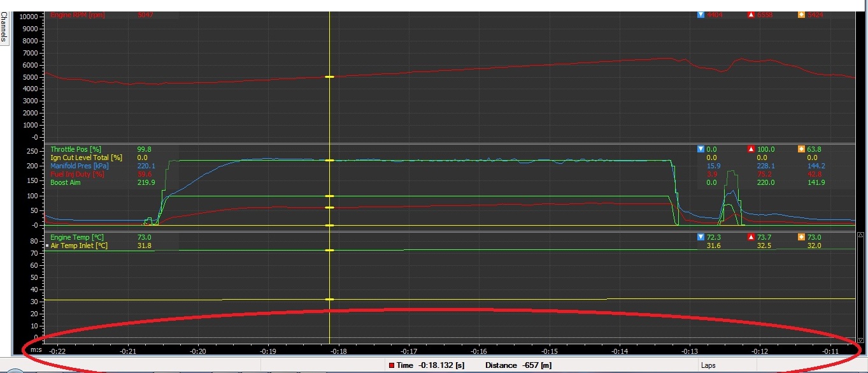Click the Boost Aim average value 141.9
Viewport: 868px width, 373px height.
[x=815, y=182]
